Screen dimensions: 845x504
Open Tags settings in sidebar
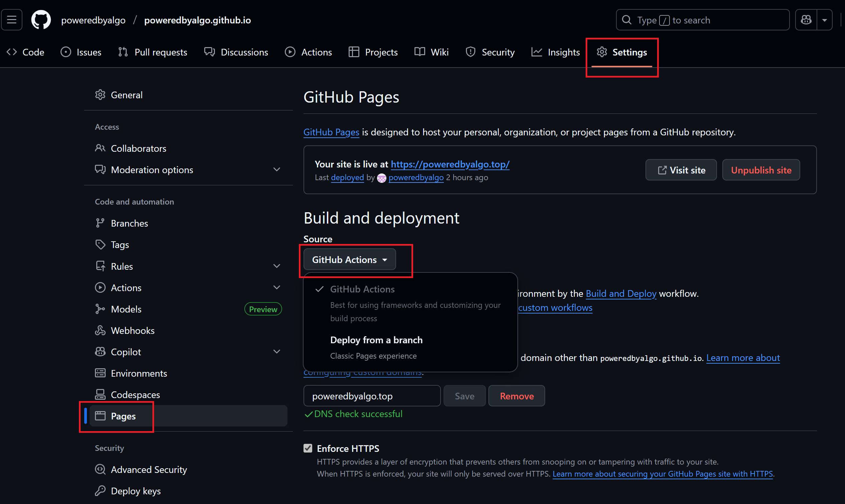(120, 245)
